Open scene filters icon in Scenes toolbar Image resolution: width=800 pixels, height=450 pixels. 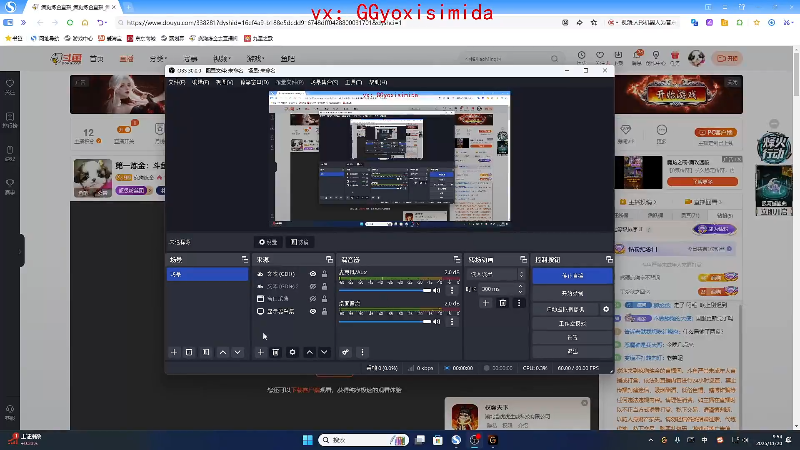(206, 352)
